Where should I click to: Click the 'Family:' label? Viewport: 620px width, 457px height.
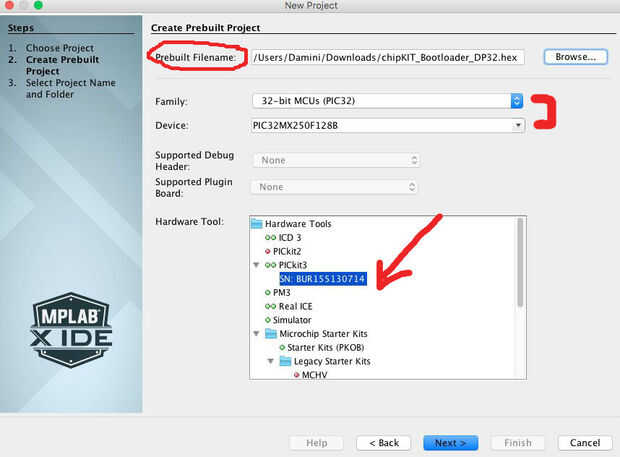(x=171, y=102)
